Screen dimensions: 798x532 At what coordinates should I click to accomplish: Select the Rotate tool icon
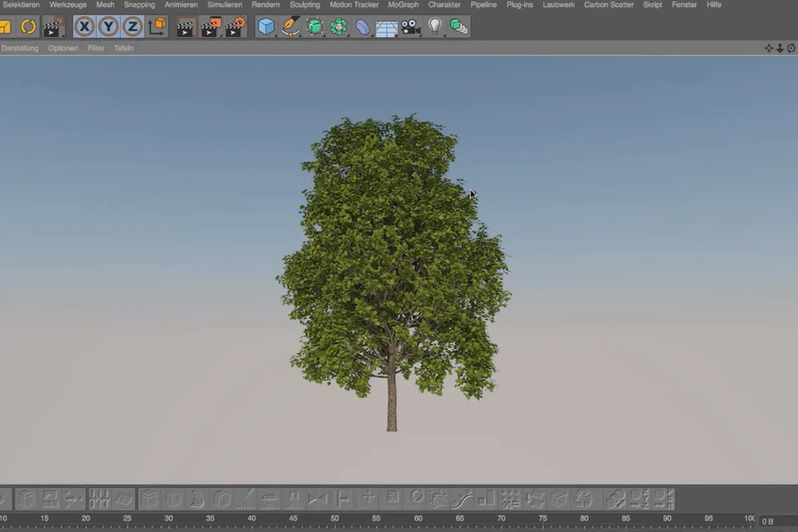point(29,27)
